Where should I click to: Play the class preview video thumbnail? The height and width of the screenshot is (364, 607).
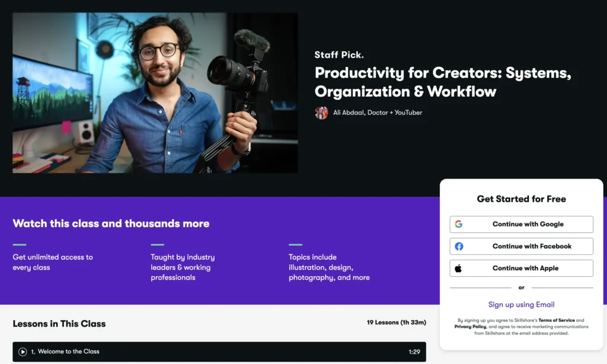[155, 93]
